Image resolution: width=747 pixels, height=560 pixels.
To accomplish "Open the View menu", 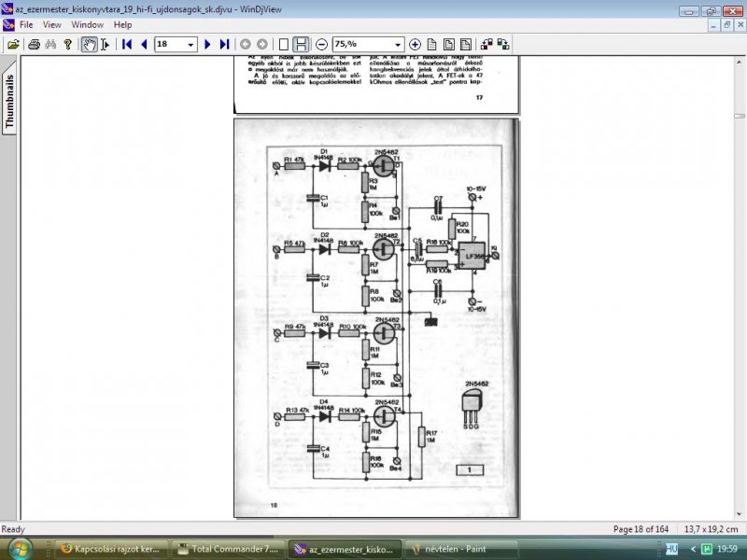I will [52, 25].
